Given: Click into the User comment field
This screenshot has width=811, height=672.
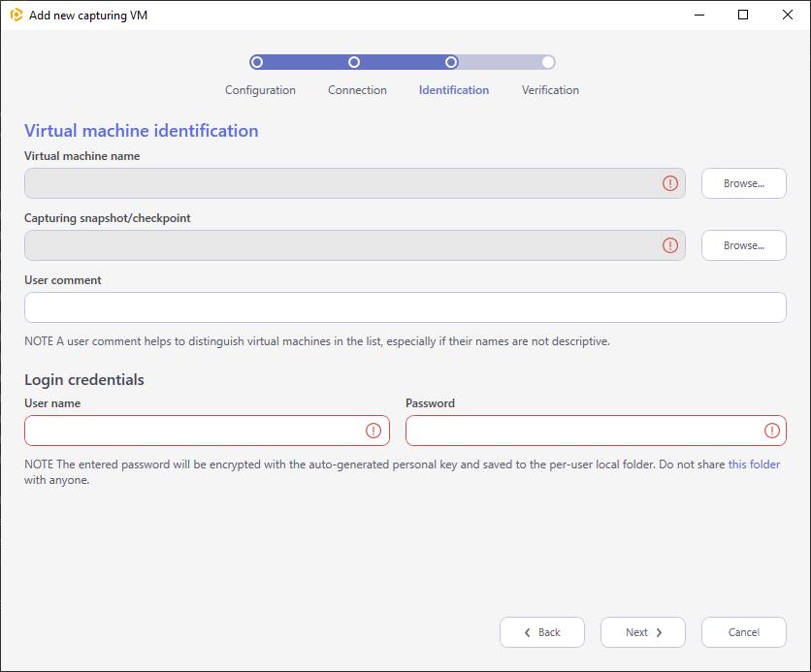Looking at the screenshot, I should click(405, 307).
